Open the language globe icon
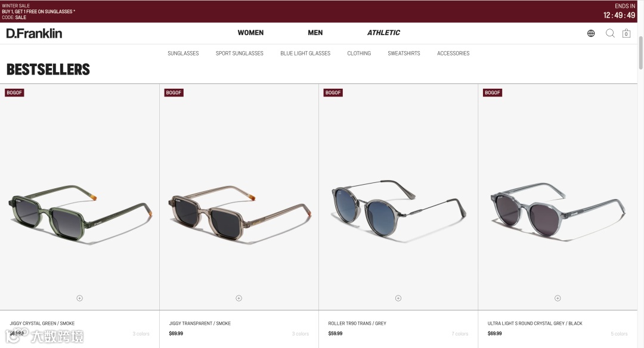 tap(590, 33)
